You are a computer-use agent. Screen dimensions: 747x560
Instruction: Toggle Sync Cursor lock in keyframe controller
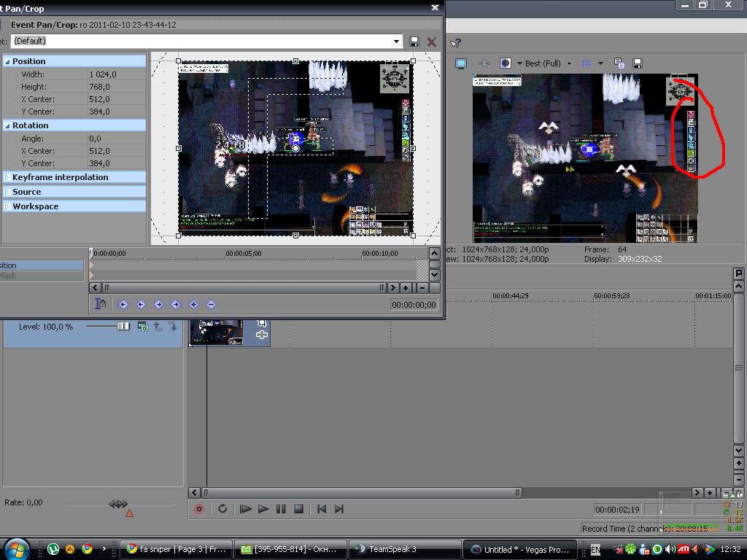coord(101,304)
